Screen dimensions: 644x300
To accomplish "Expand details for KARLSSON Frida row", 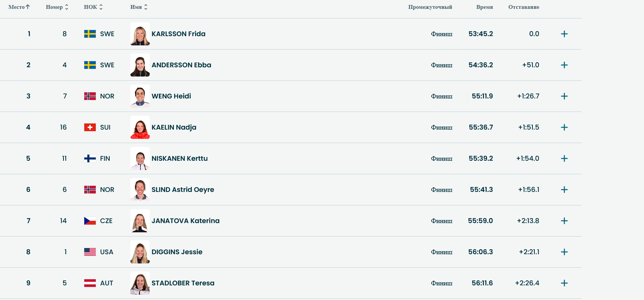I will click(x=564, y=34).
